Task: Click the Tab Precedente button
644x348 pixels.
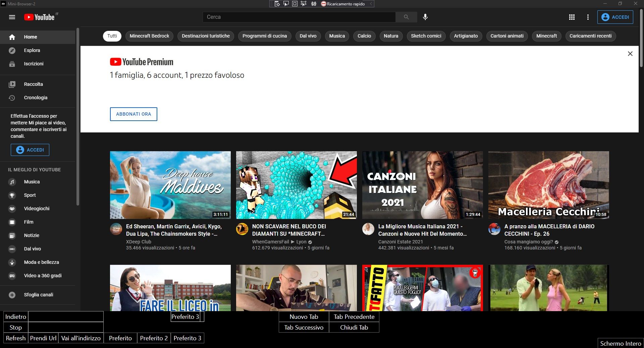Action: point(354,317)
